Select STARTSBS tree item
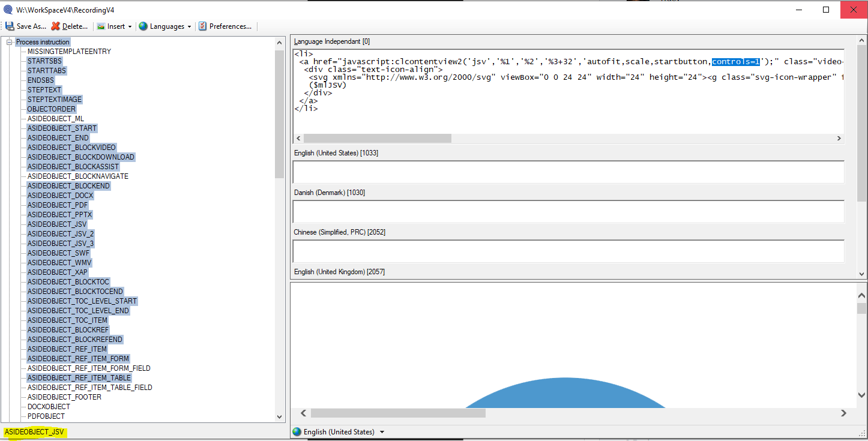 [x=44, y=61]
